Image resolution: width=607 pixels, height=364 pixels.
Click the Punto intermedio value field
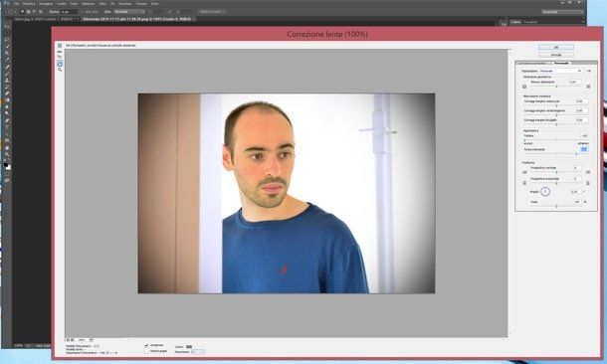tap(584, 149)
